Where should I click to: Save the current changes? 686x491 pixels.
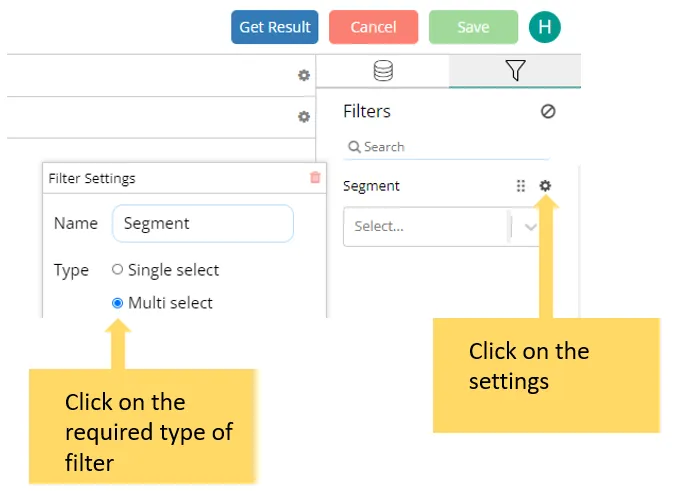473,27
